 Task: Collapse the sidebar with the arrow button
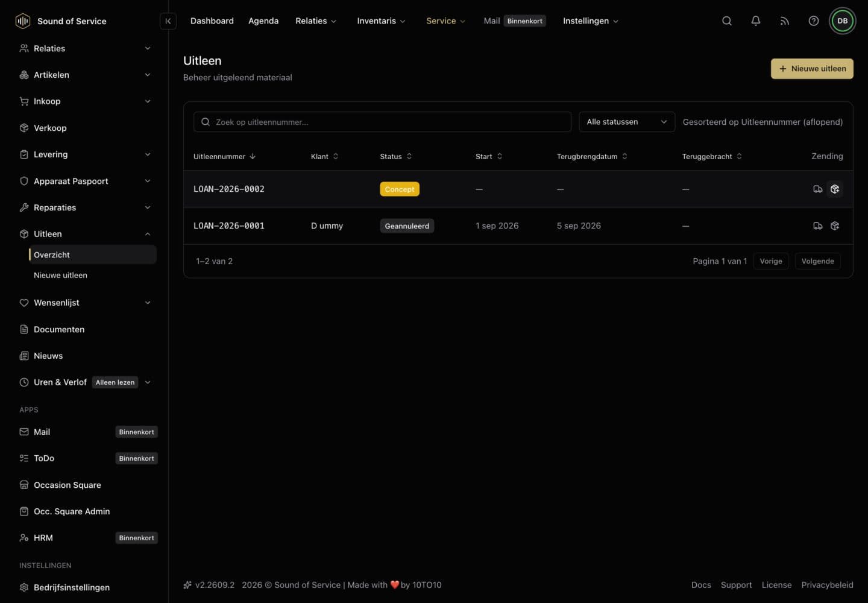point(168,21)
